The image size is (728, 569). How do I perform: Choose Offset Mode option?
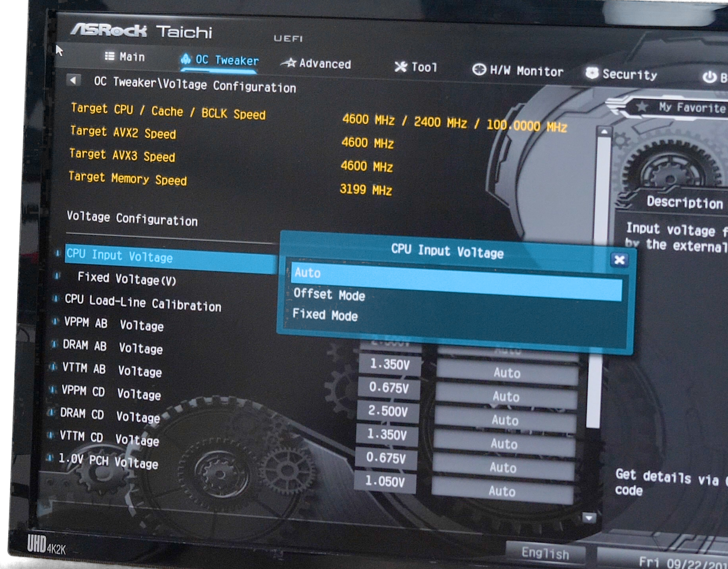(x=329, y=295)
